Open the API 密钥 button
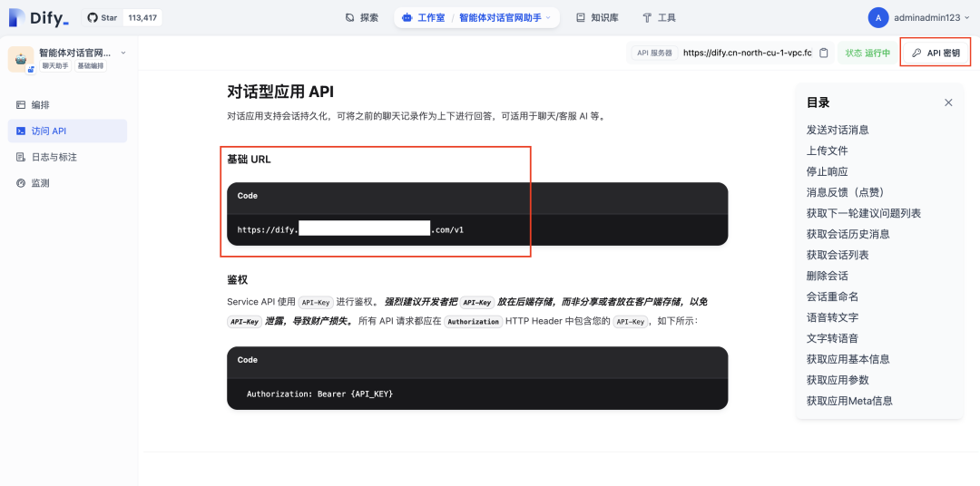 pyautogui.click(x=936, y=53)
